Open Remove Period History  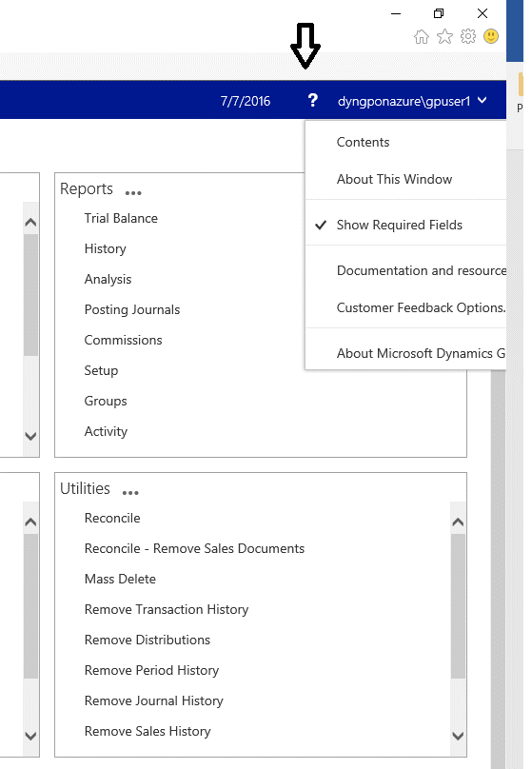151,670
